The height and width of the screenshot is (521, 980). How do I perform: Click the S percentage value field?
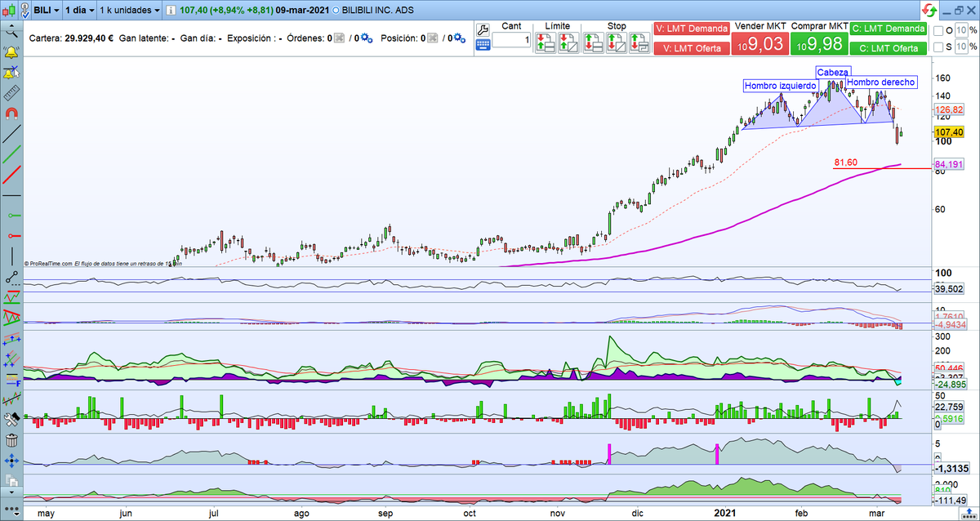click(960, 47)
